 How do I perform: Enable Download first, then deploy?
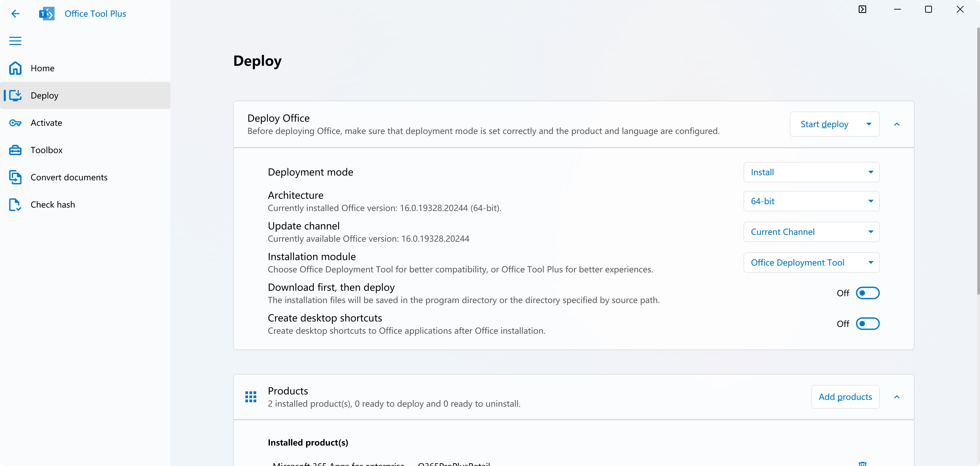[868, 293]
